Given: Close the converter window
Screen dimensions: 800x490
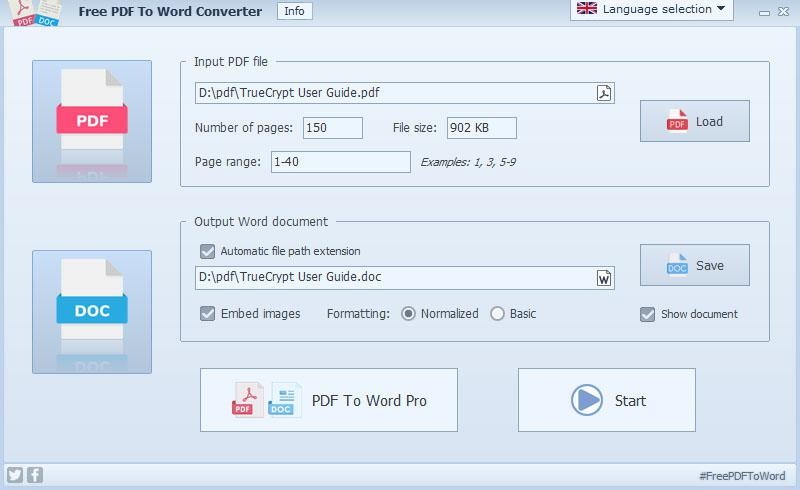Looking at the screenshot, I should 784,12.
